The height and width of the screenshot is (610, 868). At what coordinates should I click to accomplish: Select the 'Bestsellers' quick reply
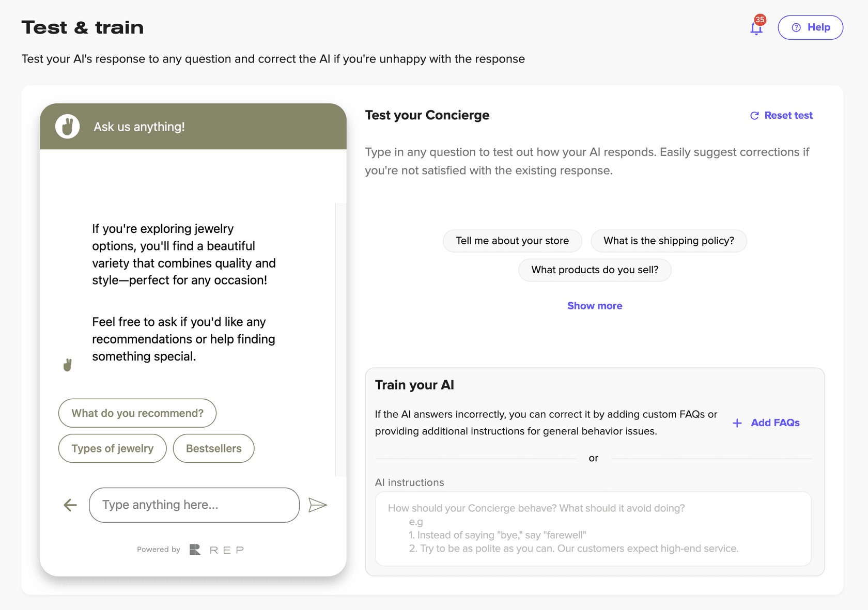(213, 448)
